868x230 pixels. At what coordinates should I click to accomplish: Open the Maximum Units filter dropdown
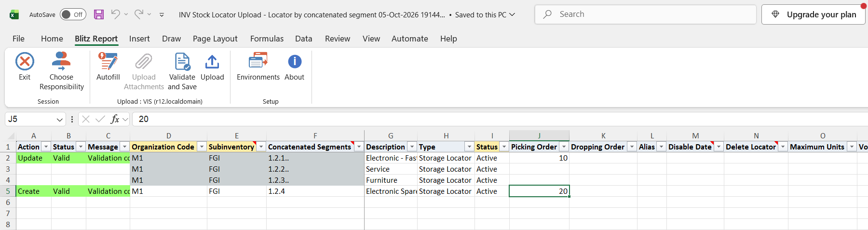click(x=852, y=147)
